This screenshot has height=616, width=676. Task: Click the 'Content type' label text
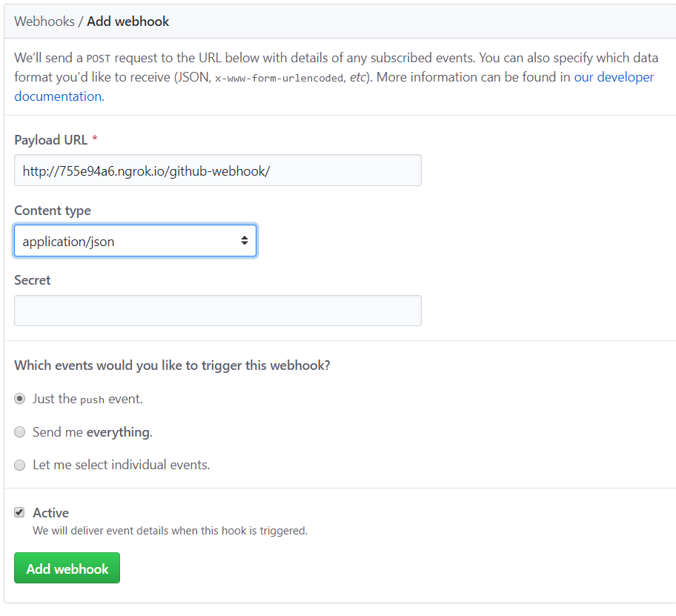(53, 211)
